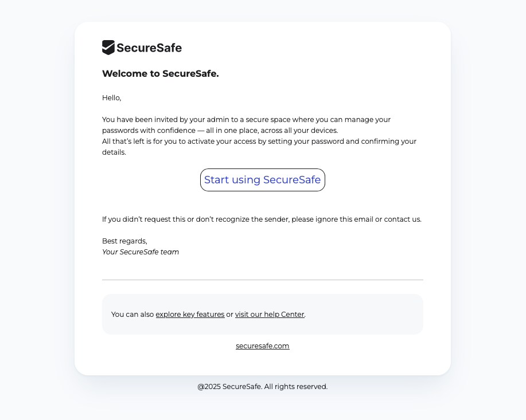Click the horizontal divider below the signature
The height and width of the screenshot is (420, 526).
click(263, 280)
